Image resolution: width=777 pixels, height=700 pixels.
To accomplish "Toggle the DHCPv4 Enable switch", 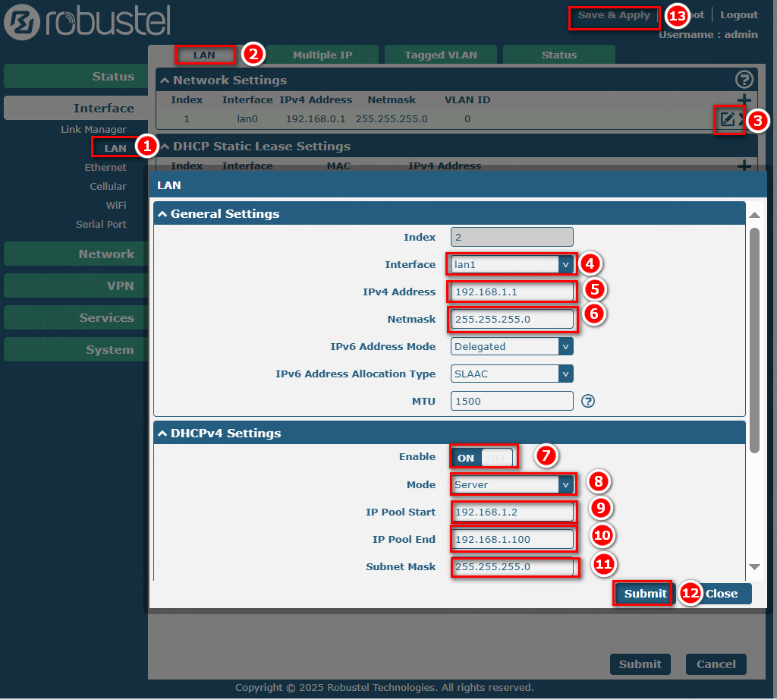I will coord(483,457).
